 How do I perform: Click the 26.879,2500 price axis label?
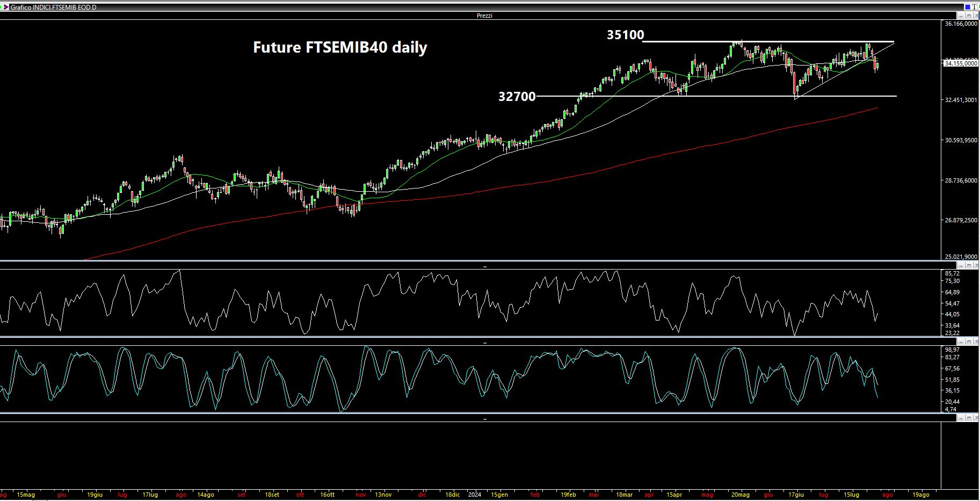[x=961, y=220]
